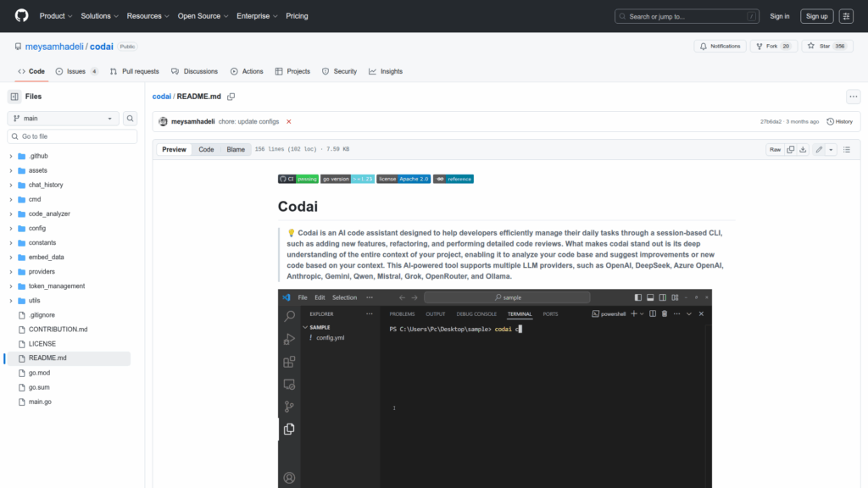Star the codai repository
The image size is (868, 488).
click(x=819, y=47)
